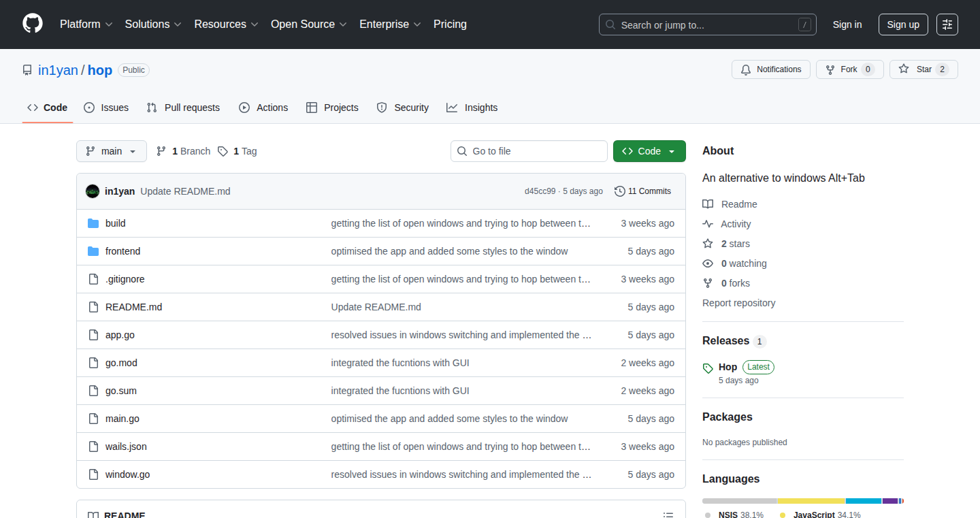Open the appearance settings icon in header
This screenshot has height=518, width=980.
(947, 25)
